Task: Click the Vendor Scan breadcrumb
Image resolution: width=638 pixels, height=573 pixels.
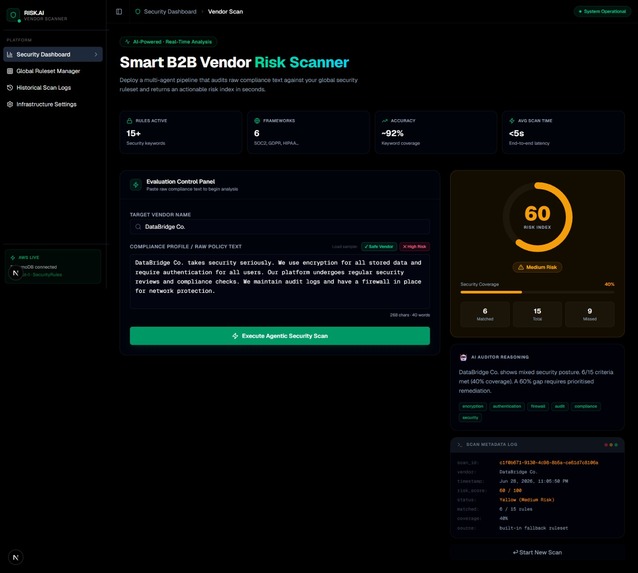Action: pos(225,12)
